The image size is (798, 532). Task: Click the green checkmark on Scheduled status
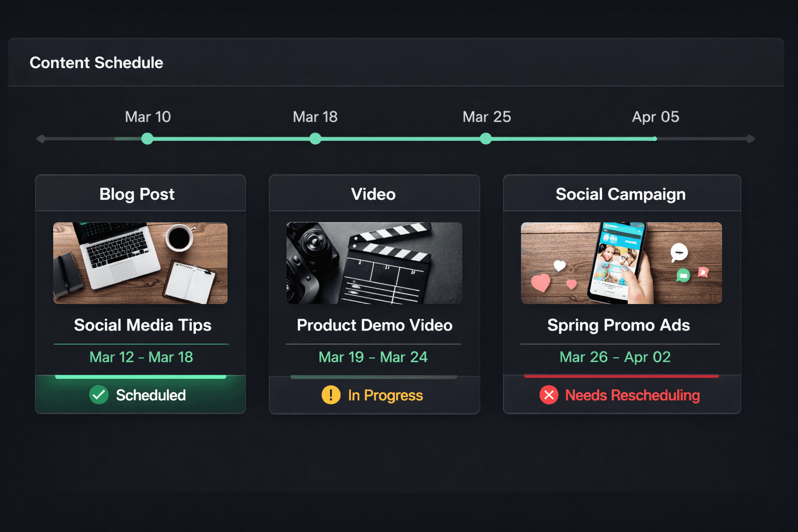[99, 395]
